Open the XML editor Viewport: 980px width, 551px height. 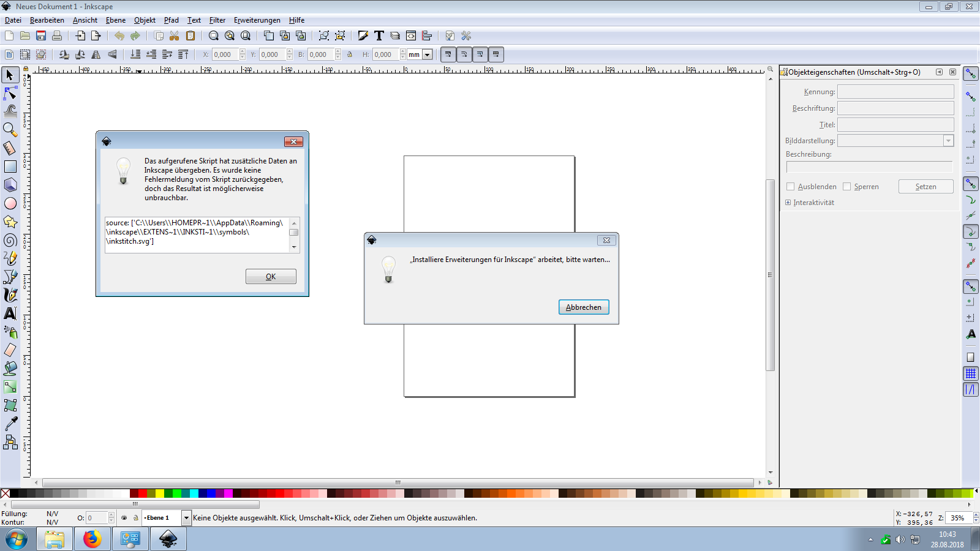411,36
